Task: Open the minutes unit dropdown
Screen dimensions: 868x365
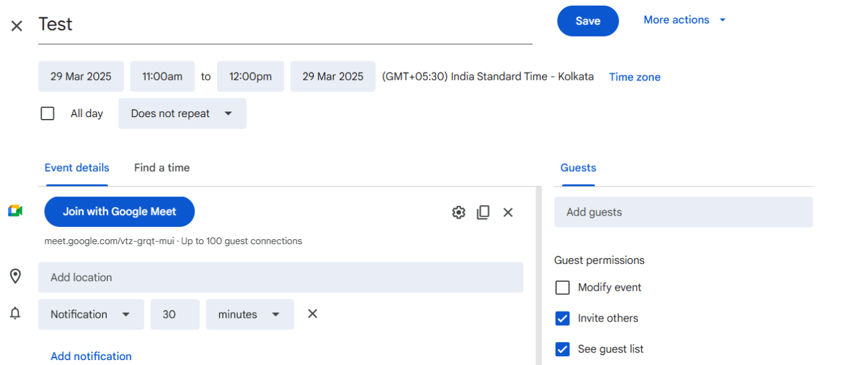Action: coord(250,314)
